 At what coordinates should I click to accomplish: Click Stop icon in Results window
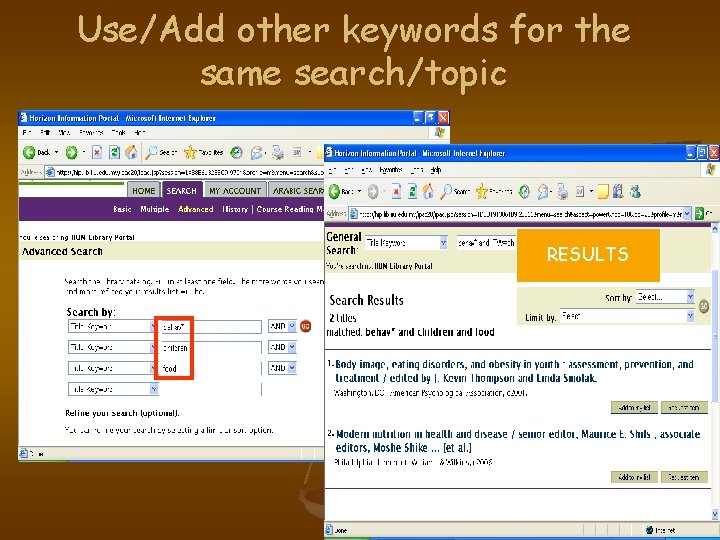click(x=396, y=191)
